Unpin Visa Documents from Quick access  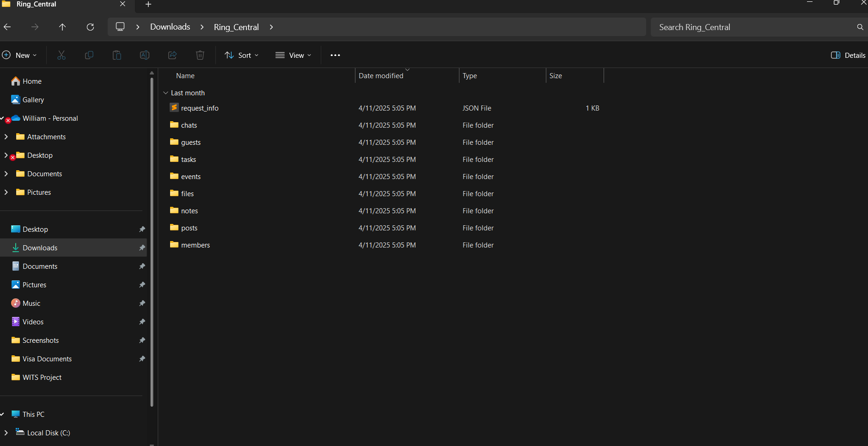(142, 359)
